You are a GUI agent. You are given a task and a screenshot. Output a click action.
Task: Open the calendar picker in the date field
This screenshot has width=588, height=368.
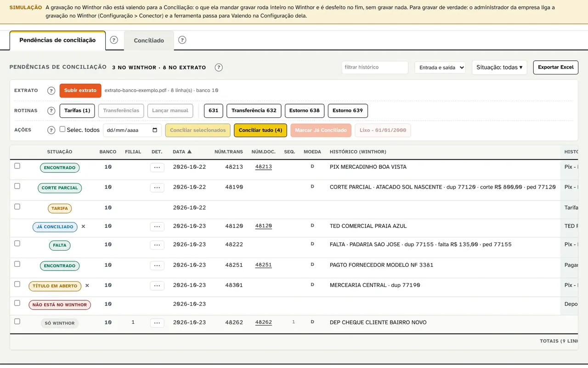click(155, 130)
